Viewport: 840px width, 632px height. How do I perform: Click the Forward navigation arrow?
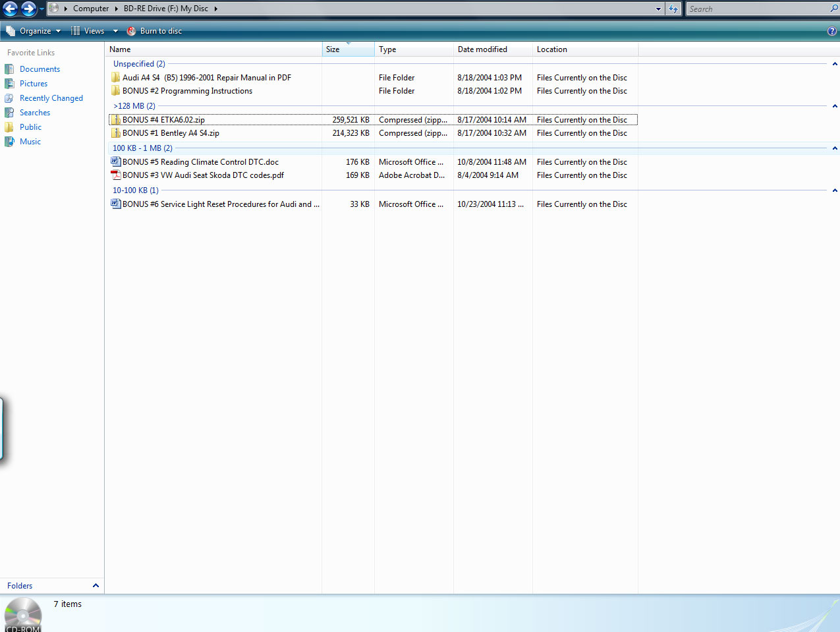click(28, 9)
